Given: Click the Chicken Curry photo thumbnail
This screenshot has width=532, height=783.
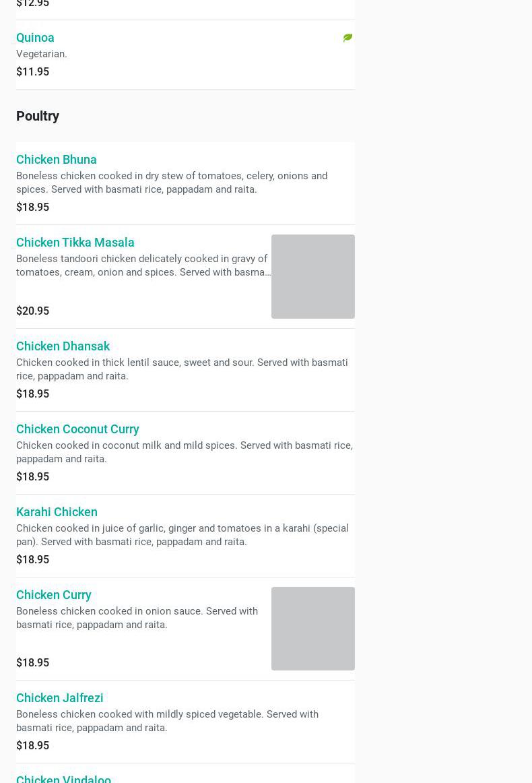Looking at the screenshot, I should click(312, 628).
